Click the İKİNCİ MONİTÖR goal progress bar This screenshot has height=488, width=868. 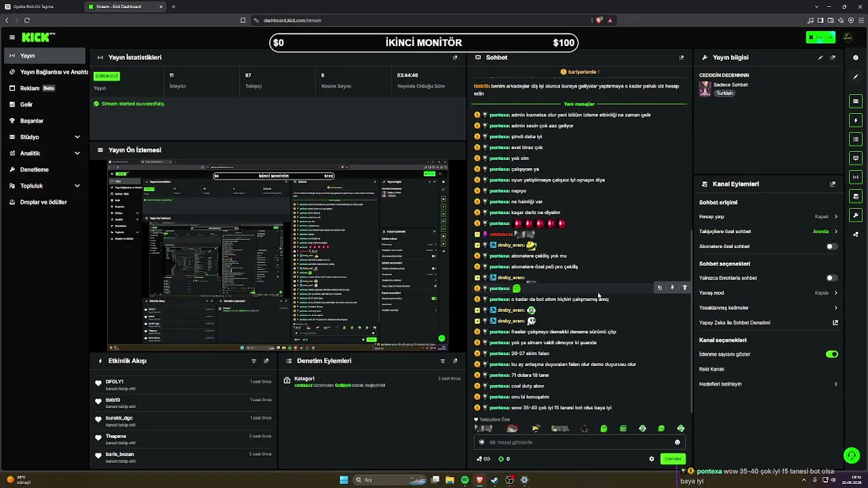pos(424,43)
